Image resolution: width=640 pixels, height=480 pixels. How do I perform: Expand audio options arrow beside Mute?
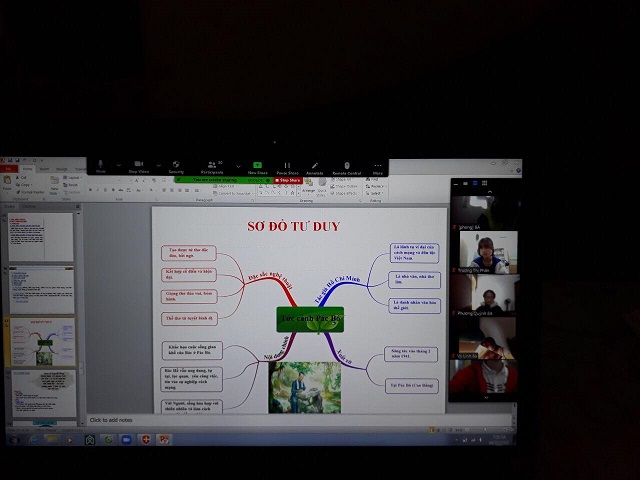click(x=119, y=165)
